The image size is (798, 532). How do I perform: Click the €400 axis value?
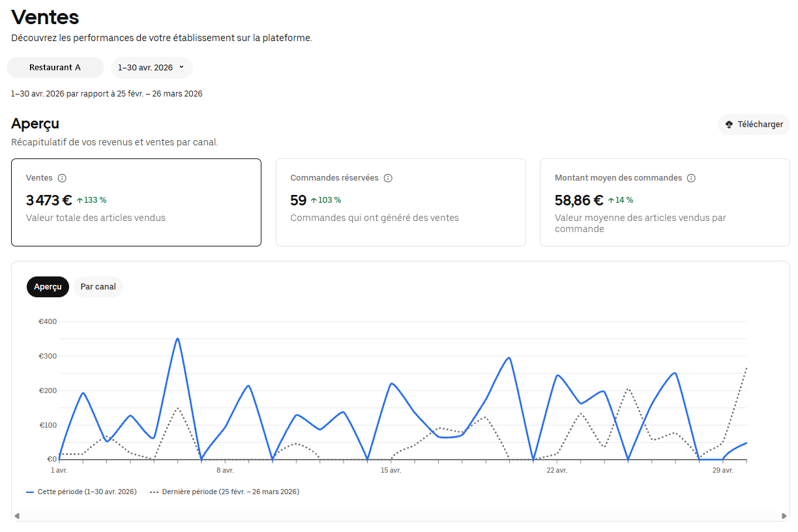pyautogui.click(x=48, y=321)
